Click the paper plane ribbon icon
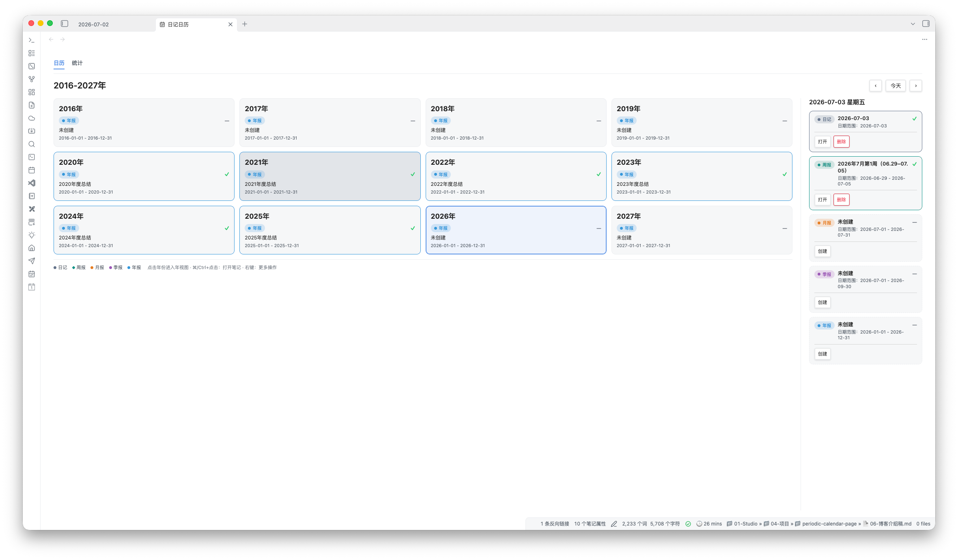 coord(32,261)
